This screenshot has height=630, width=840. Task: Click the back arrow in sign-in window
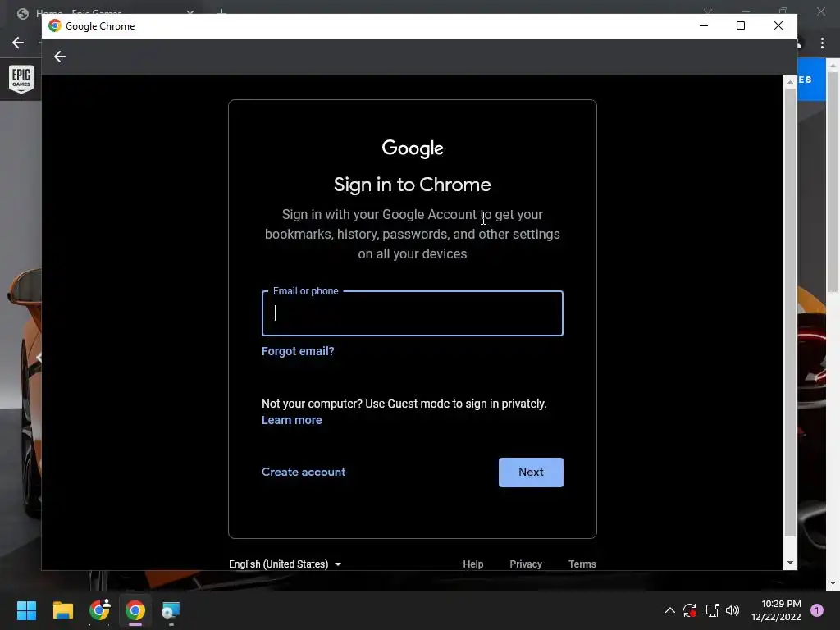pyautogui.click(x=59, y=57)
